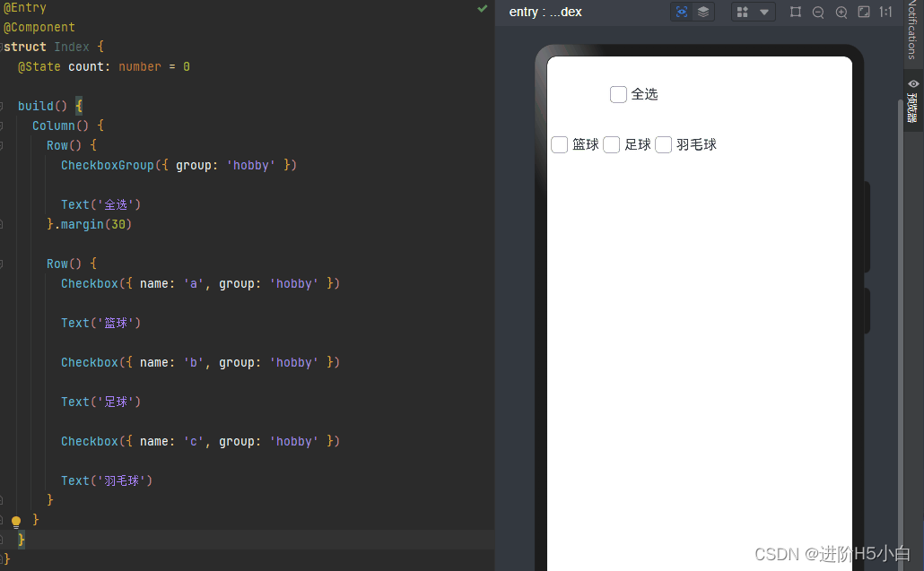Viewport: 924px width, 571px height.
Task: Toggle the multi-layer view icon in Previewer toolbar
Action: point(703,12)
